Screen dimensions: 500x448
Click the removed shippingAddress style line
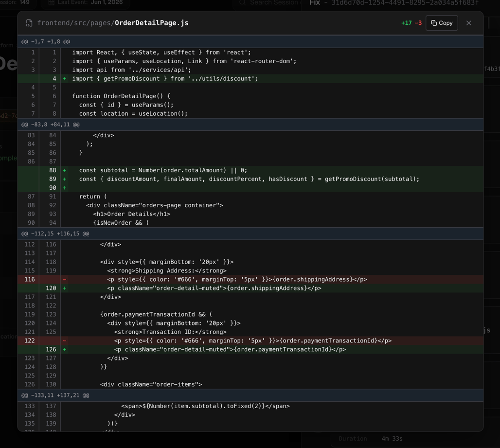click(x=250, y=279)
